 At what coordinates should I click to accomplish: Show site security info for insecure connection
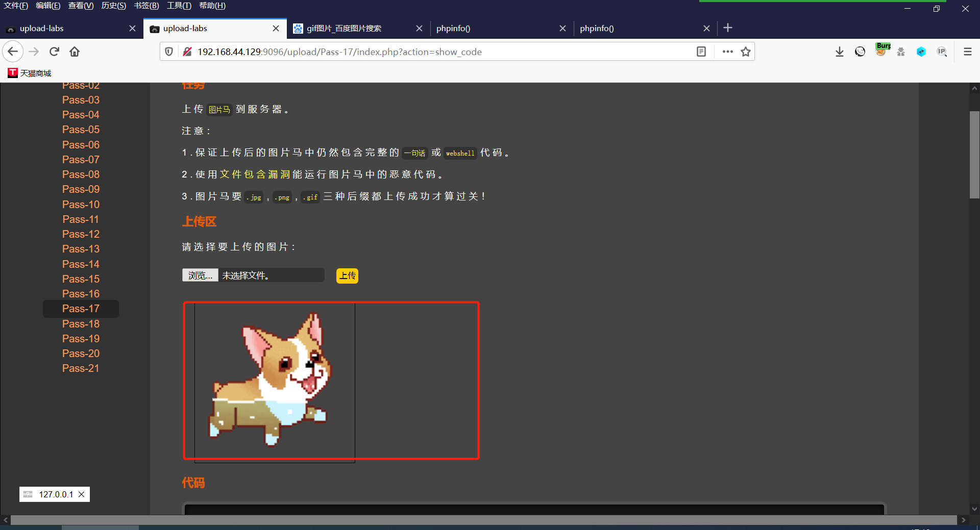pos(187,52)
